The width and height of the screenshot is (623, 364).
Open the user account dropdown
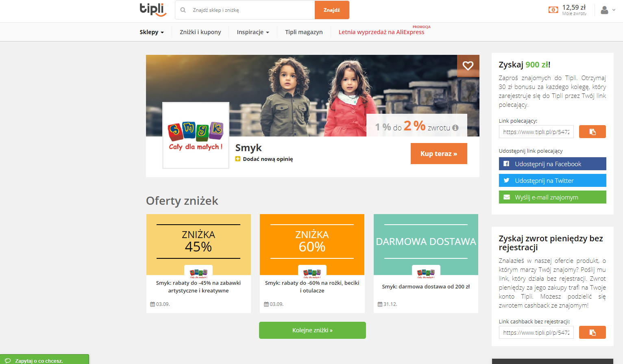pyautogui.click(x=608, y=10)
